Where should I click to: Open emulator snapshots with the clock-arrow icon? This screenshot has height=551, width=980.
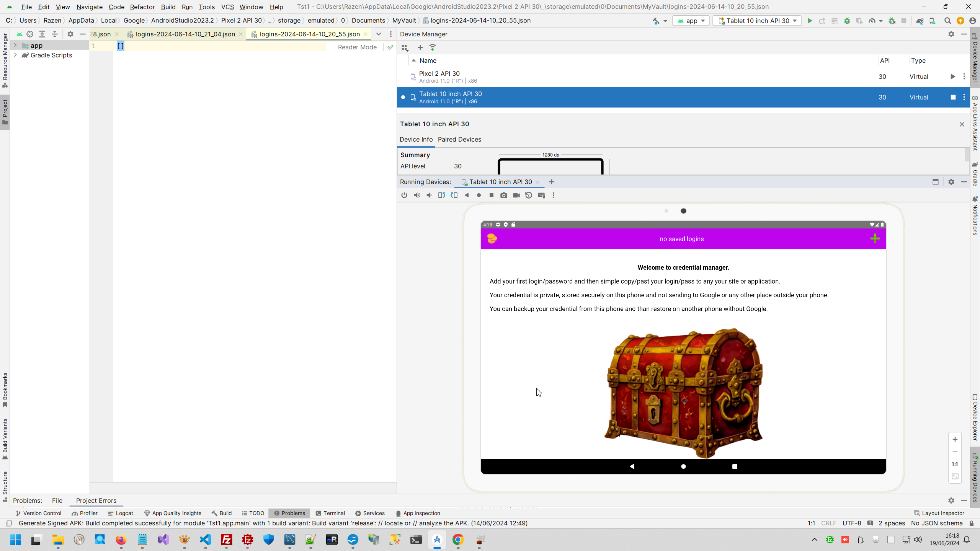529,195
